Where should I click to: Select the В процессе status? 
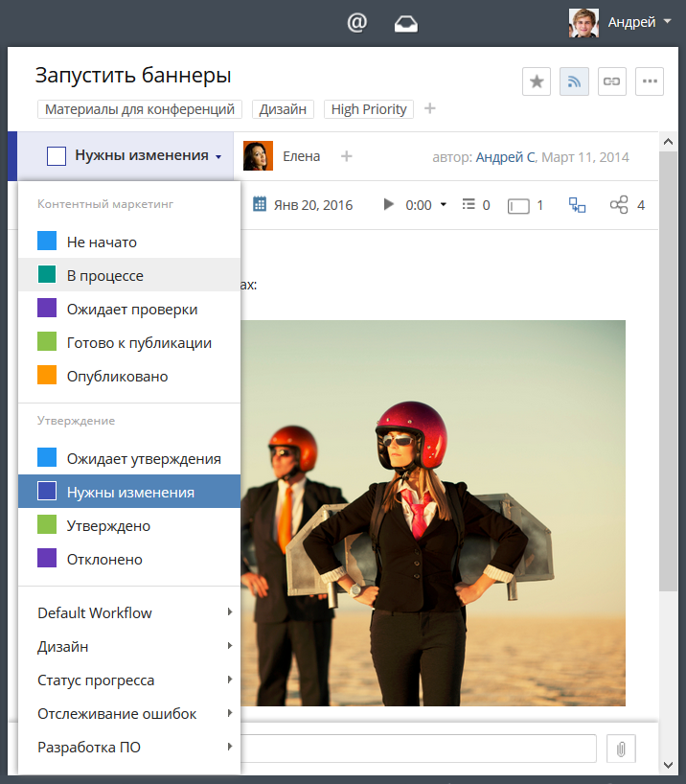pos(105,275)
